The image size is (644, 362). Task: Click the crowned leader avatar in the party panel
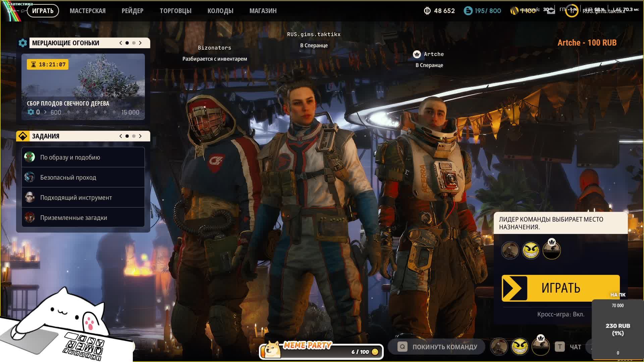click(x=551, y=250)
